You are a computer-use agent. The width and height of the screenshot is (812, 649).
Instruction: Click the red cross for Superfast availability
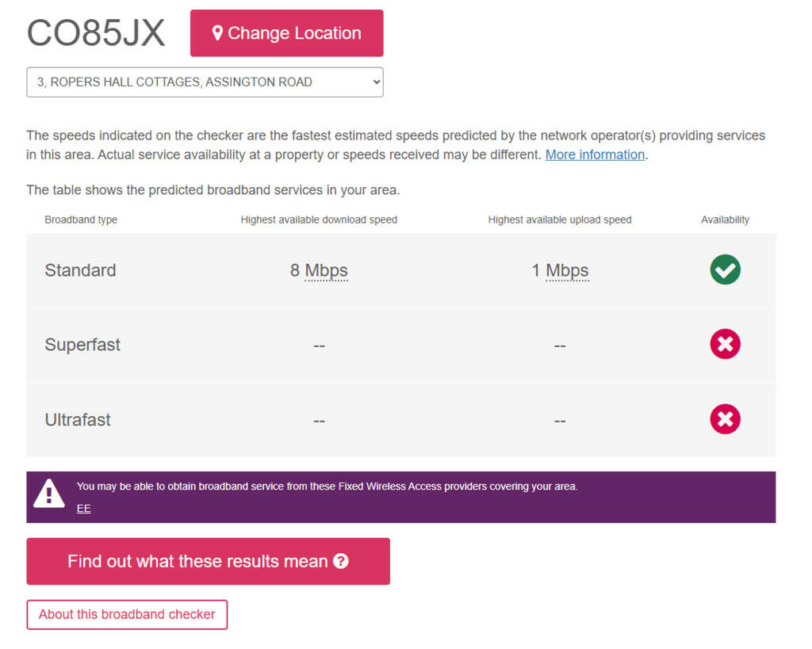click(725, 345)
